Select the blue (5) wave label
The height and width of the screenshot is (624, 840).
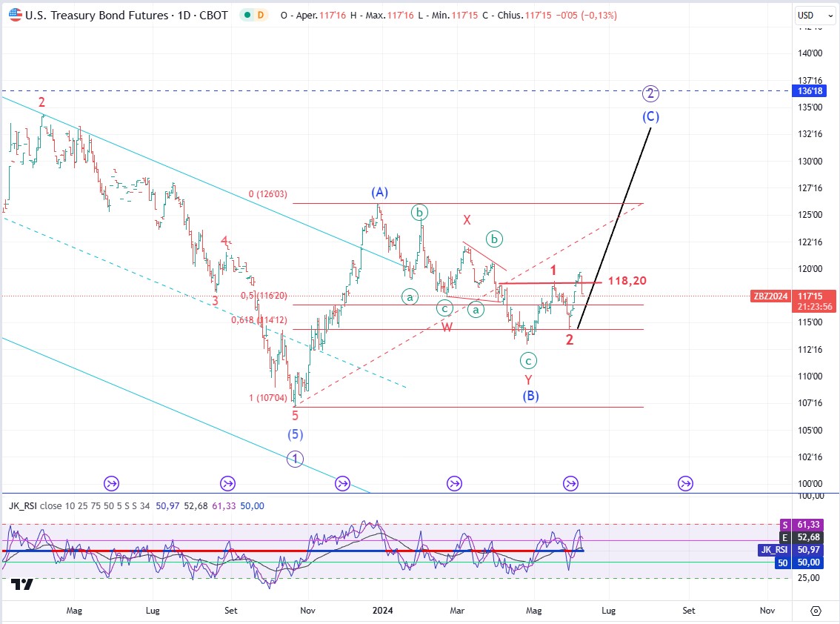click(295, 434)
